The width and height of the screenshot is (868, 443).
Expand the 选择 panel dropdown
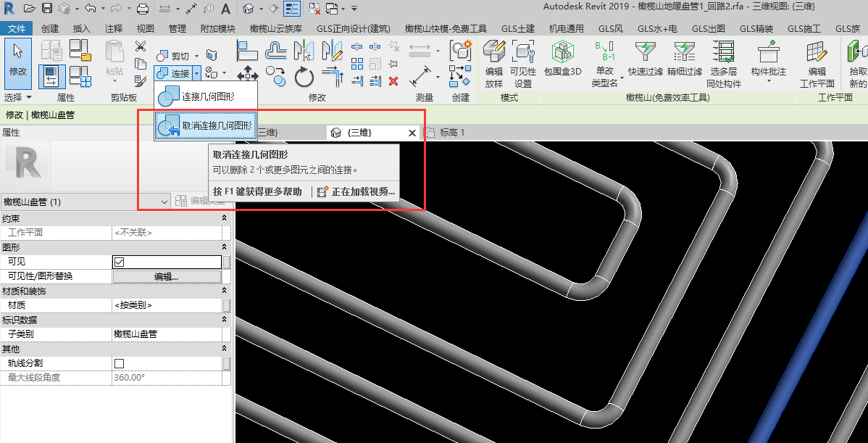coord(17,97)
